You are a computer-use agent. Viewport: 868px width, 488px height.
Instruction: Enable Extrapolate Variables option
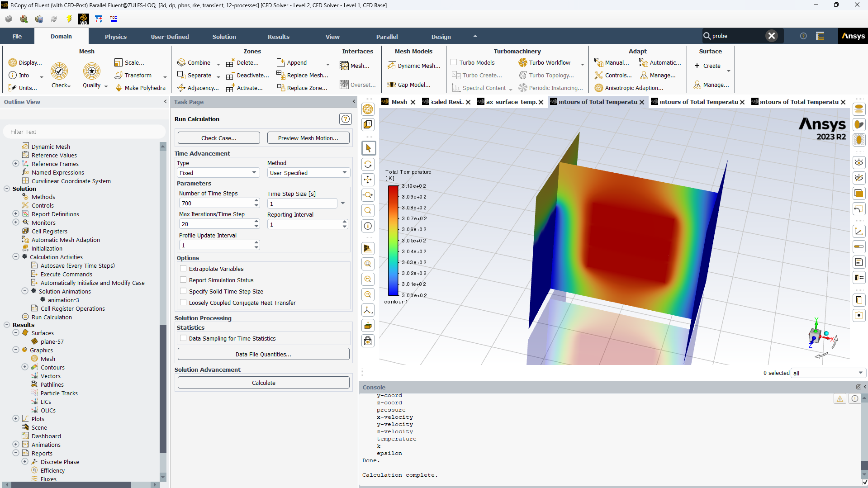coord(183,269)
